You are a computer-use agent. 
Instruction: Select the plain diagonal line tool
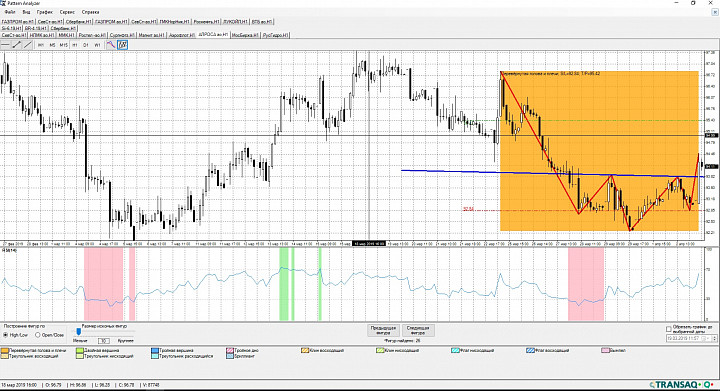click(28, 45)
